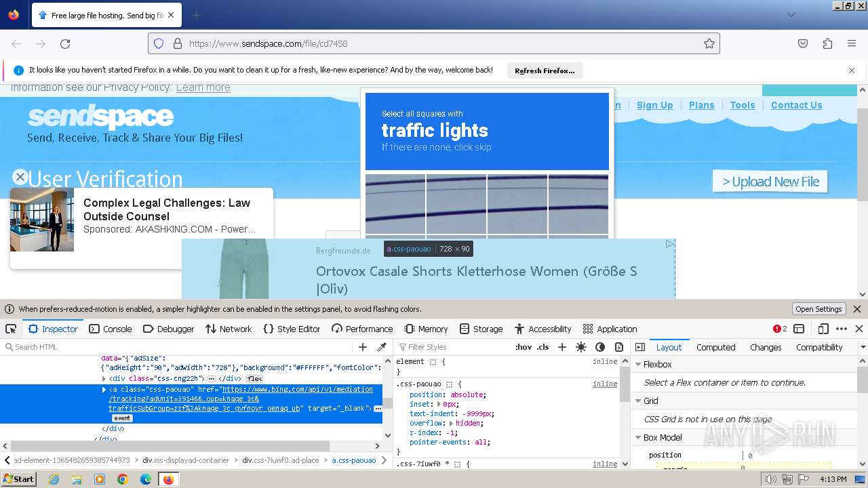Switch to the Layout sidebar tab

pyautogui.click(x=669, y=347)
